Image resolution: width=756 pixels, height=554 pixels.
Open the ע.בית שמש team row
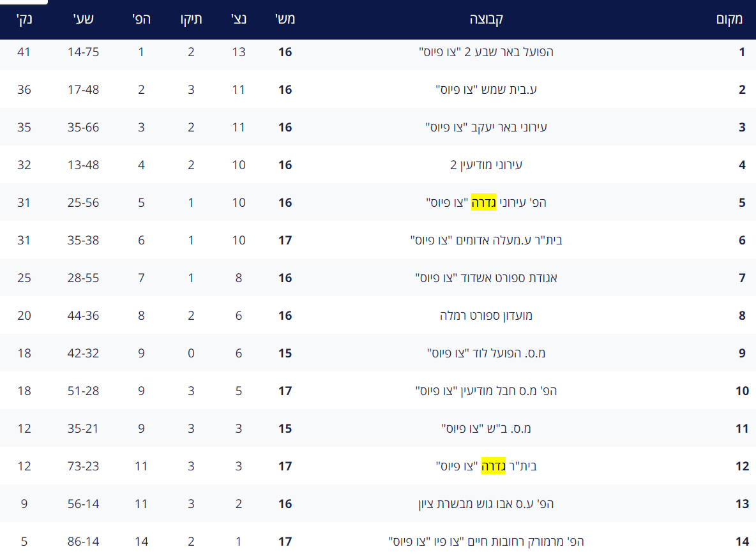(x=486, y=89)
